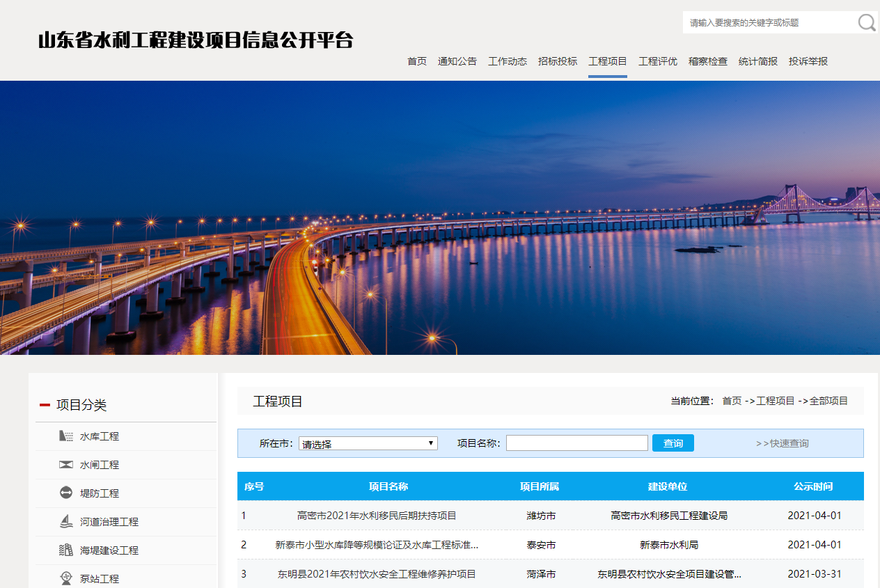880x588 pixels.
Task: Click the 新泰市水利局 cell
Action: tap(669, 545)
